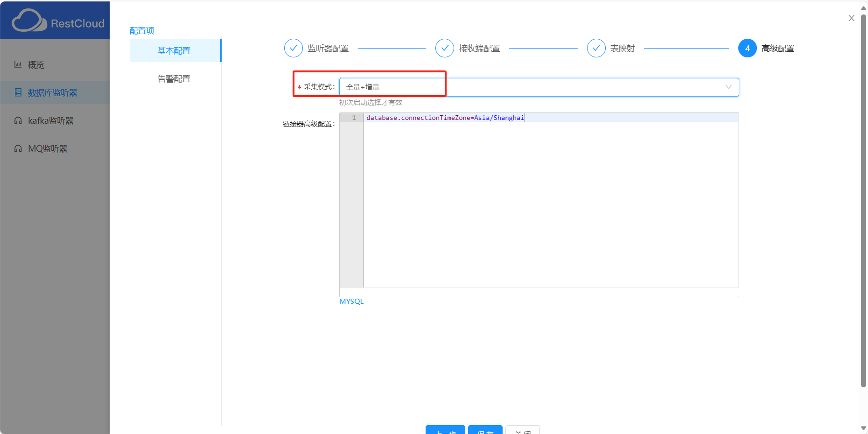This screenshot has height=434, width=868.
Task: Switch to the 告警配置 tab
Action: pyautogui.click(x=175, y=78)
